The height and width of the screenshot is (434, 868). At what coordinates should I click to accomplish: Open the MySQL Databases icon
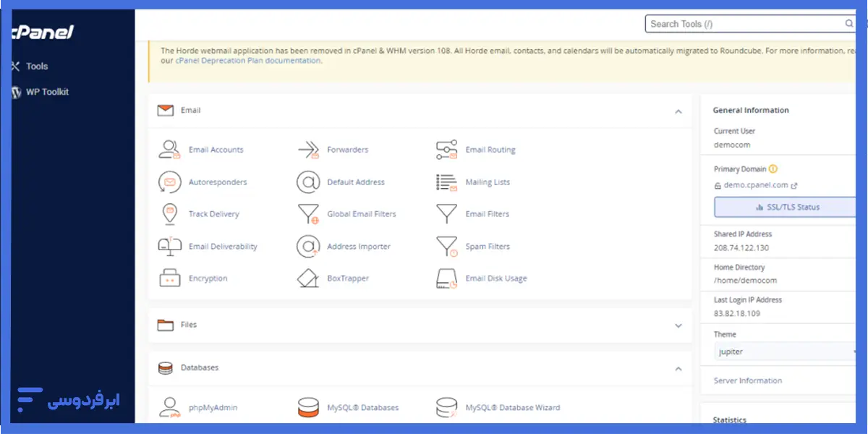click(x=309, y=408)
